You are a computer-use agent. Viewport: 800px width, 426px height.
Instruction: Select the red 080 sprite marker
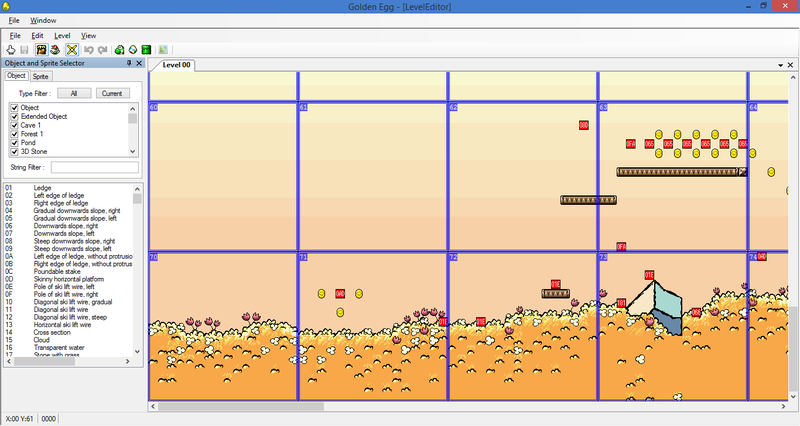coord(584,125)
